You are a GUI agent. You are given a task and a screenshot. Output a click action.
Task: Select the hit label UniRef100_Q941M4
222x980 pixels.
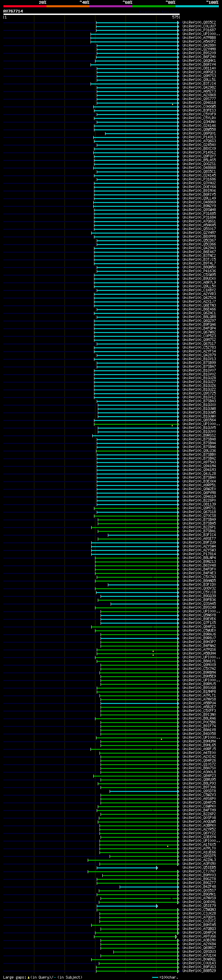(199, 466)
